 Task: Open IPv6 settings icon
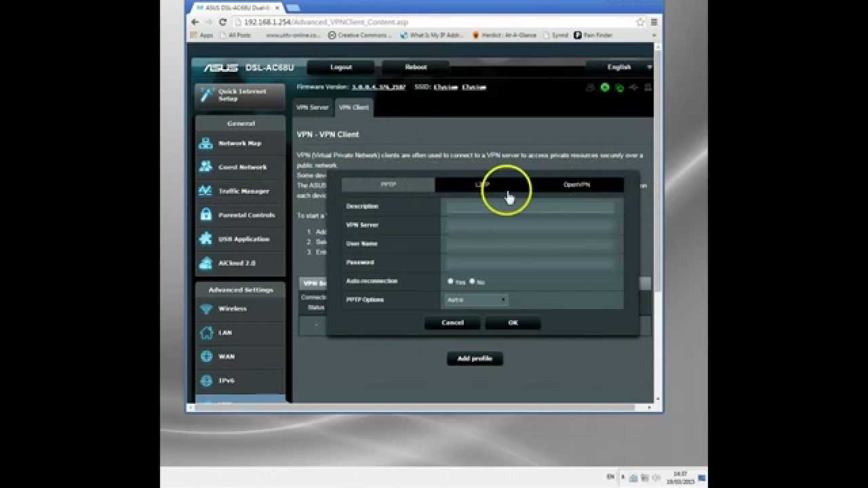205,380
